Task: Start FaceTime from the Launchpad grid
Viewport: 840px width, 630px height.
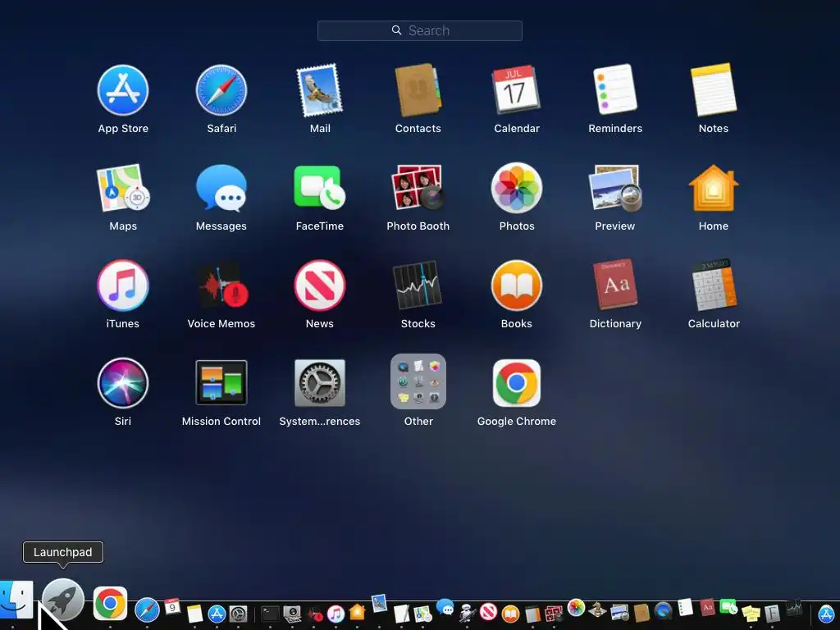Action: (320, 188)
